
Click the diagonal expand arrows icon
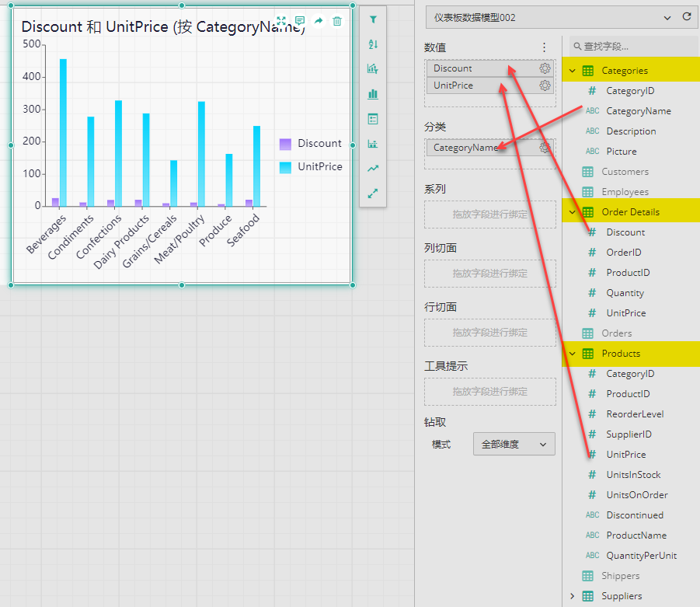coord(373,194)
